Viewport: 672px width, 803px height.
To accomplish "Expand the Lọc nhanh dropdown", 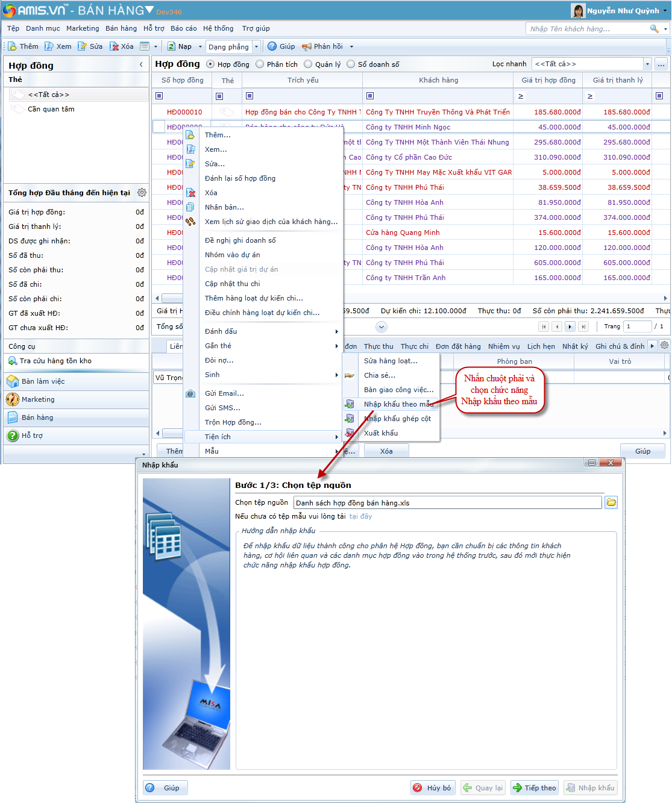I will pos(647,64).
